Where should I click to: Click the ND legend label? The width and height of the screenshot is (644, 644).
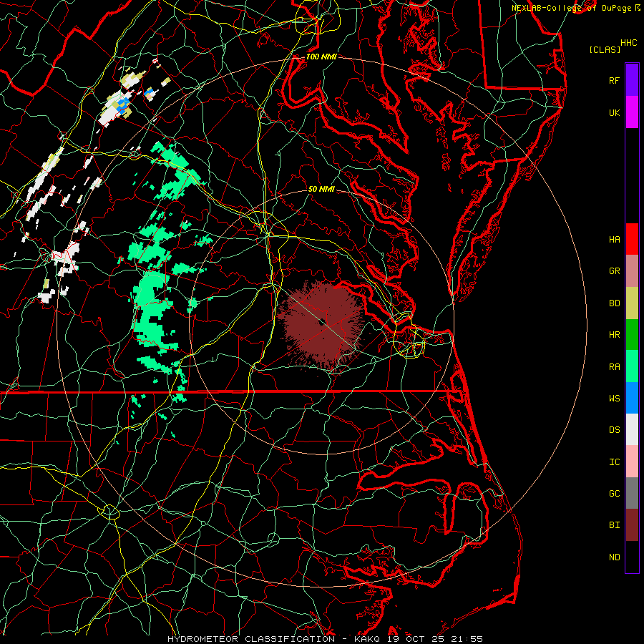[x=614, y=557]
